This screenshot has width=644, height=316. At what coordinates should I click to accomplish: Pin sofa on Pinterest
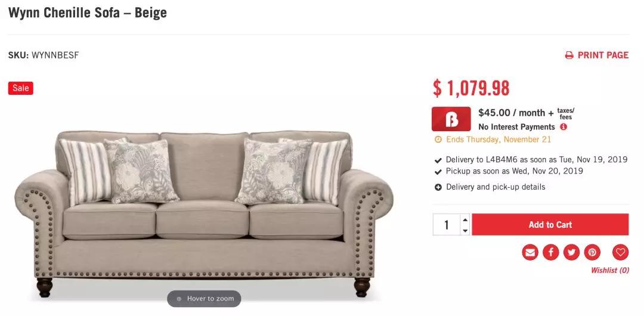tap(592, 252)
